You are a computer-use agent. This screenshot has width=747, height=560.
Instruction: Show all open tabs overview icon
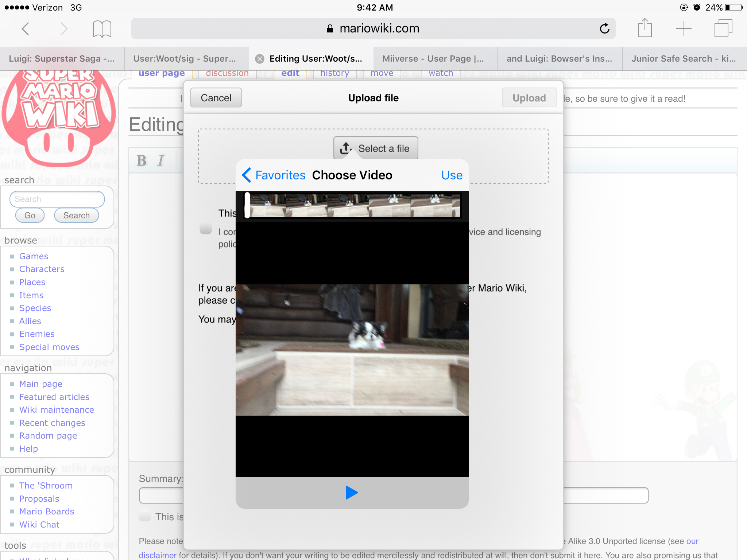click(723, 28)
